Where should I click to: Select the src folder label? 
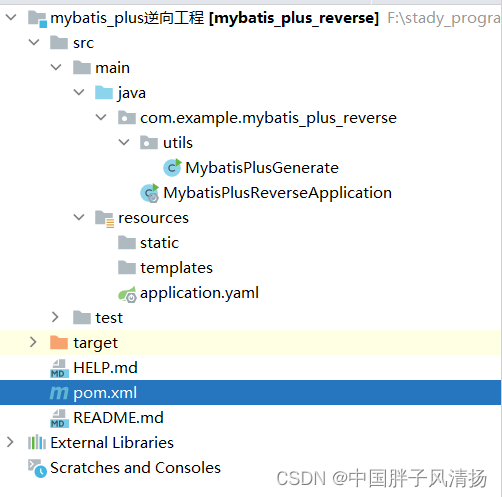click(83, 43)
